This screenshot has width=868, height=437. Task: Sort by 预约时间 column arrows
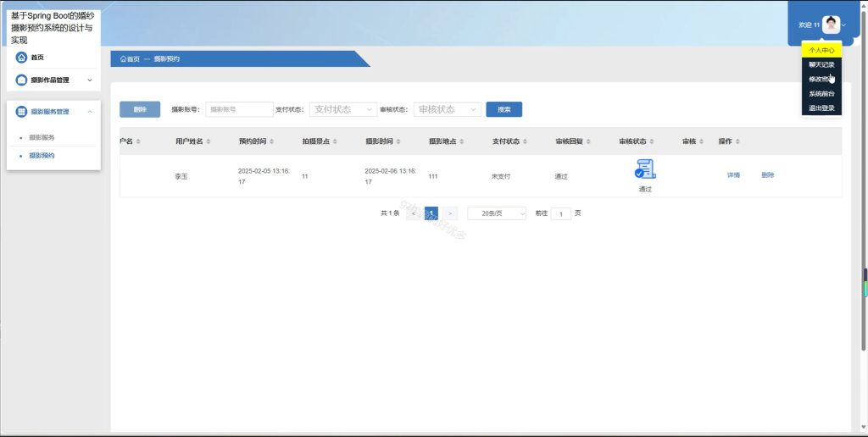pyautogui.click(x=272, y=141)
